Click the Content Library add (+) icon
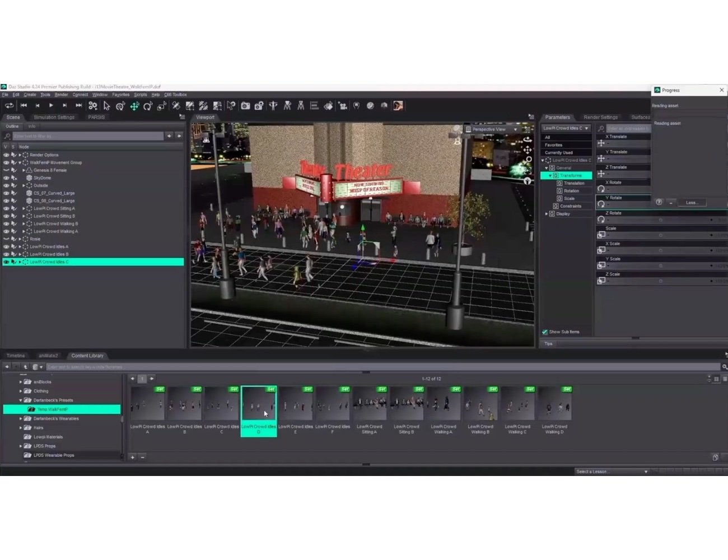Viewport: 728px width, 560px height. [133, 457]
